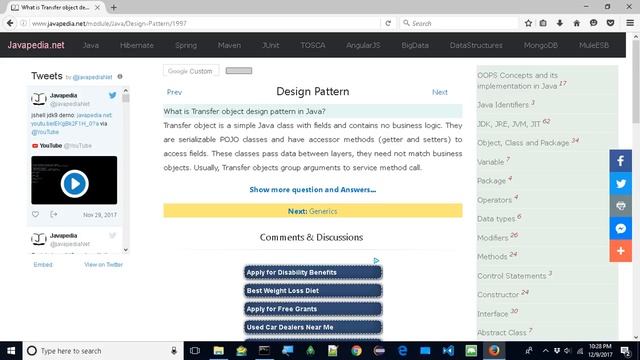Click the Cortana microphone icon
640x360 pixels.
[174, 351]
